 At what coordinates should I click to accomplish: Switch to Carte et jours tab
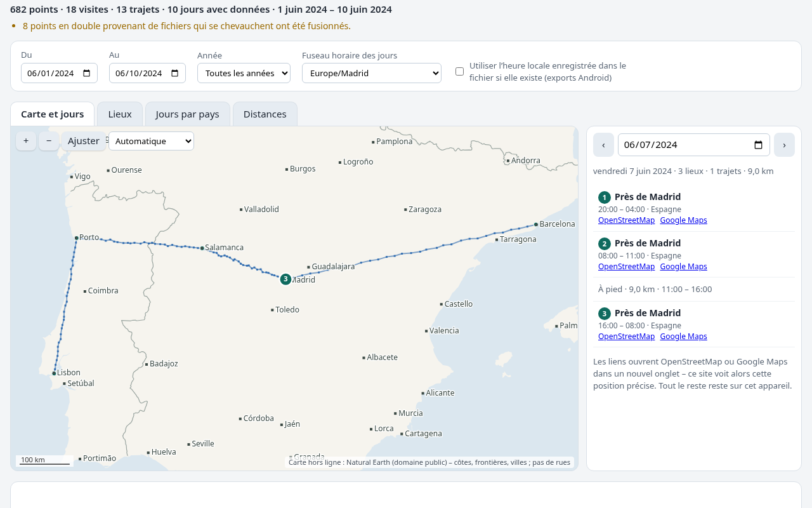point(52,114)
